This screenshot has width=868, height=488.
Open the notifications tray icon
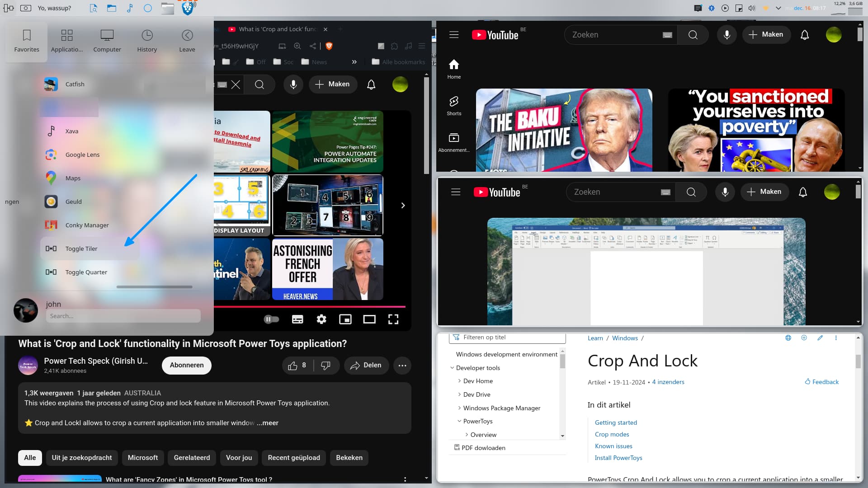pos(698,8)
